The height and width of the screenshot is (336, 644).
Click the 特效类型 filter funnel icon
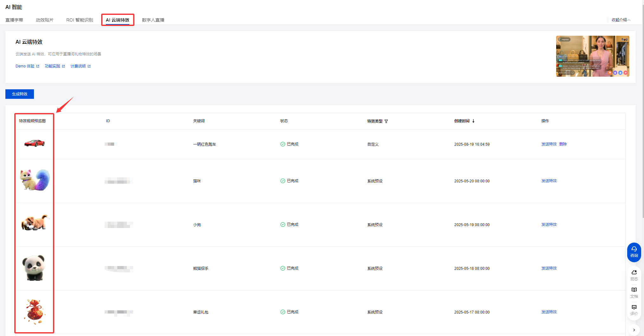[386, 121]
